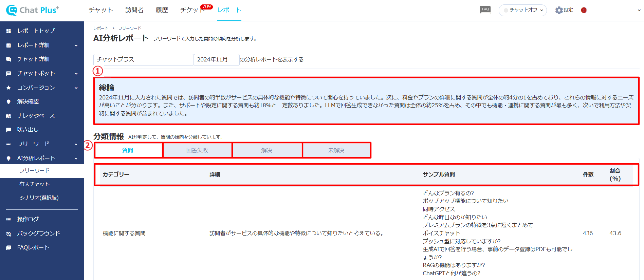This screenshot has height=280, width=644.
Task: Switch to the 解決 tab
Action: [x=267, y=150]
